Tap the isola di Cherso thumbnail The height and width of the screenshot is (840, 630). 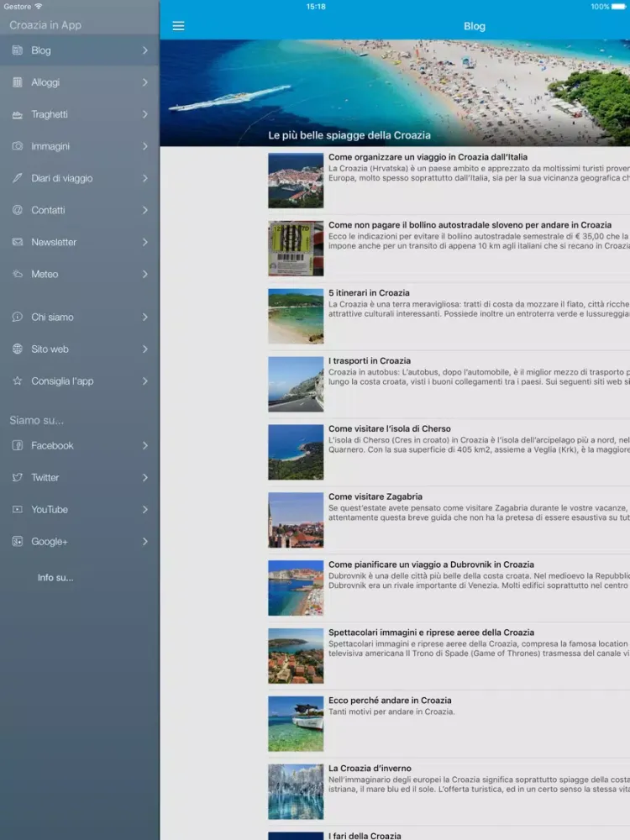[296, 452]
